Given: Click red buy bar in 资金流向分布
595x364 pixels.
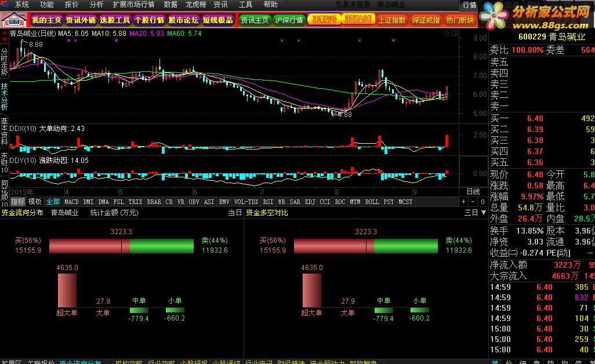Looking at the screenshot, I should point(89,246).
